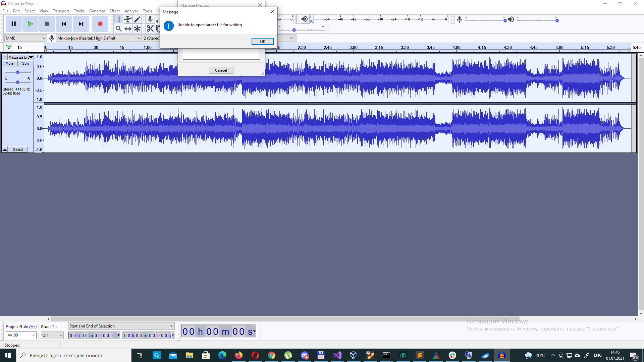Open the Transport menu
This screenshot has width=644, height=362.
coord(61,11)
